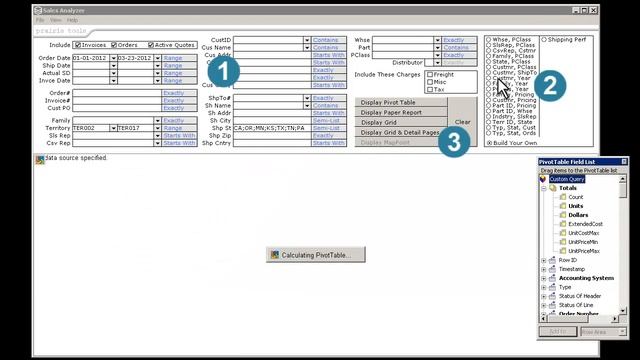
Task: Open the Distributor dropdown arrow
Action: pos(438,63)
